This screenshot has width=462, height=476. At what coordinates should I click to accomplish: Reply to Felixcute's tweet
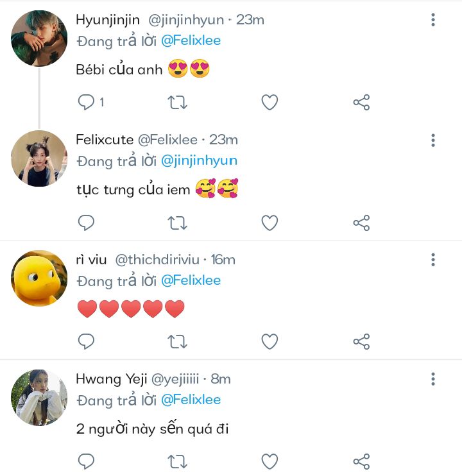click(x=86, y=223)
